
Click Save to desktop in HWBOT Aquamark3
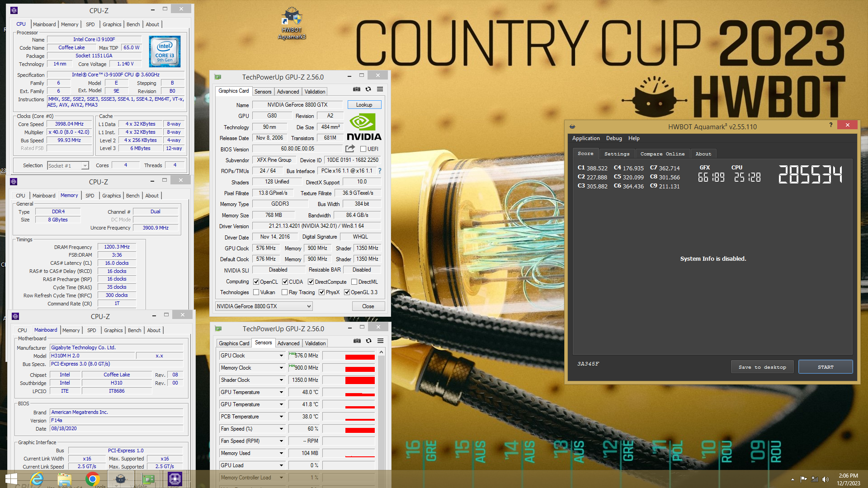(x=762, y=367)
